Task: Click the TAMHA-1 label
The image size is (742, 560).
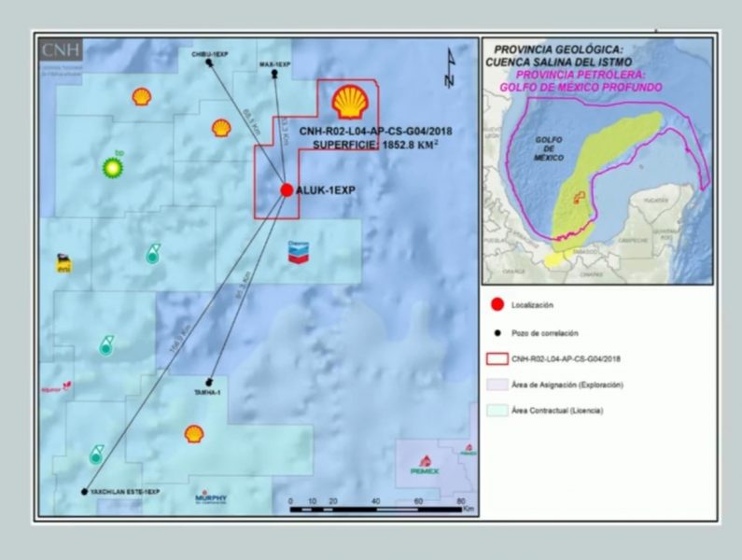Action: tap(207, 393)
